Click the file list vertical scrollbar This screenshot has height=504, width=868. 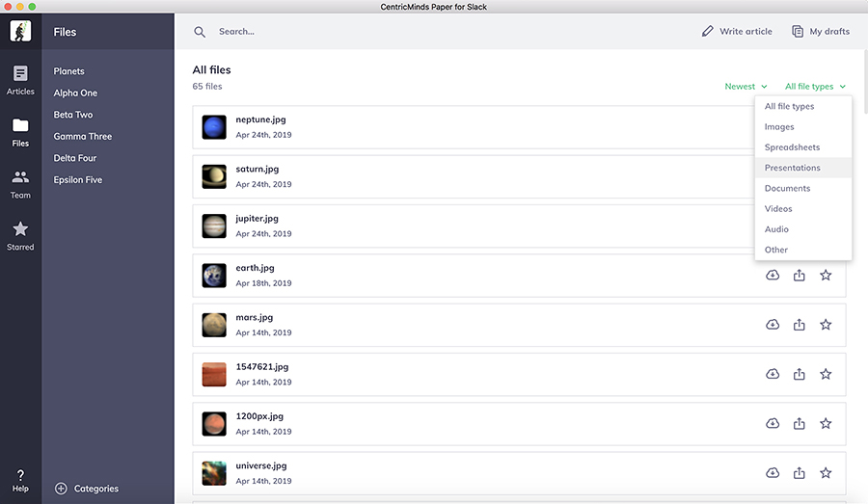[865, 82]
